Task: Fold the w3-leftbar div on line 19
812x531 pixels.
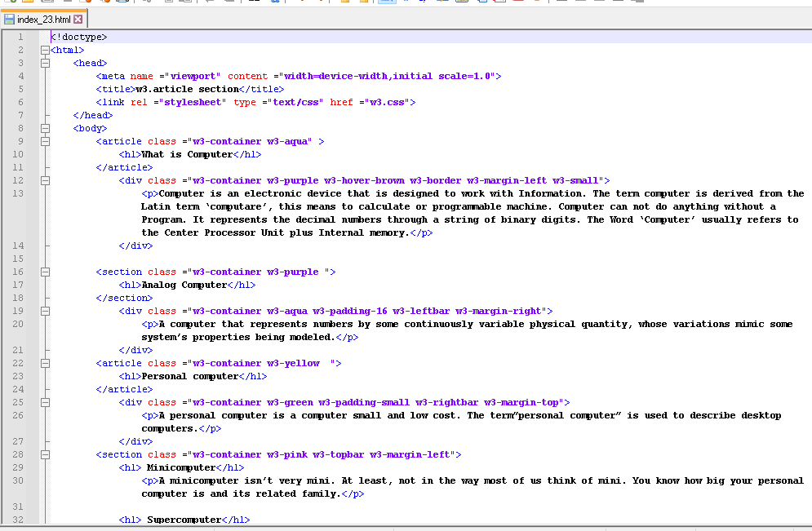Action: [46, 311]
